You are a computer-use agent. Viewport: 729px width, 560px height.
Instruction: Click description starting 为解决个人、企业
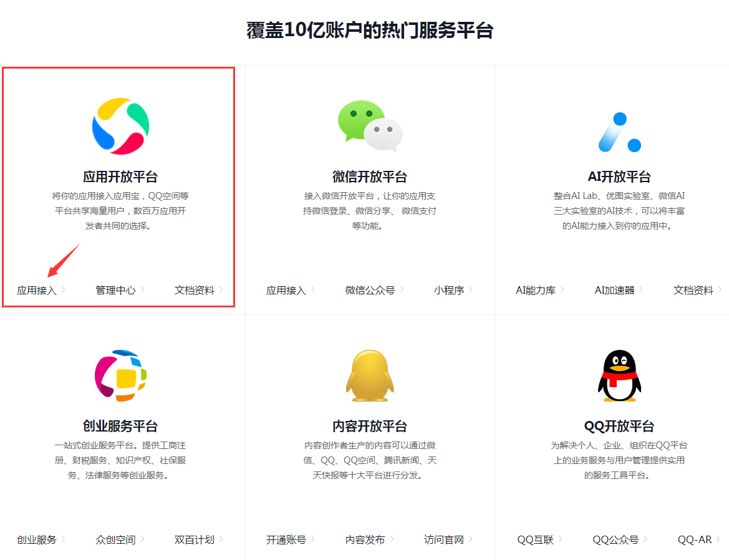pos(619,460)
